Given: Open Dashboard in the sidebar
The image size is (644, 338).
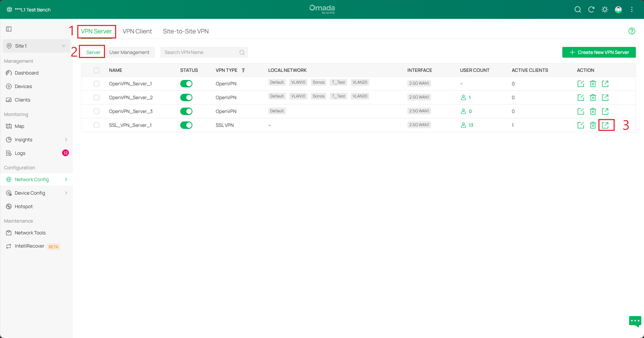Looking at the screenshot, I should click(x=27, y=73).
